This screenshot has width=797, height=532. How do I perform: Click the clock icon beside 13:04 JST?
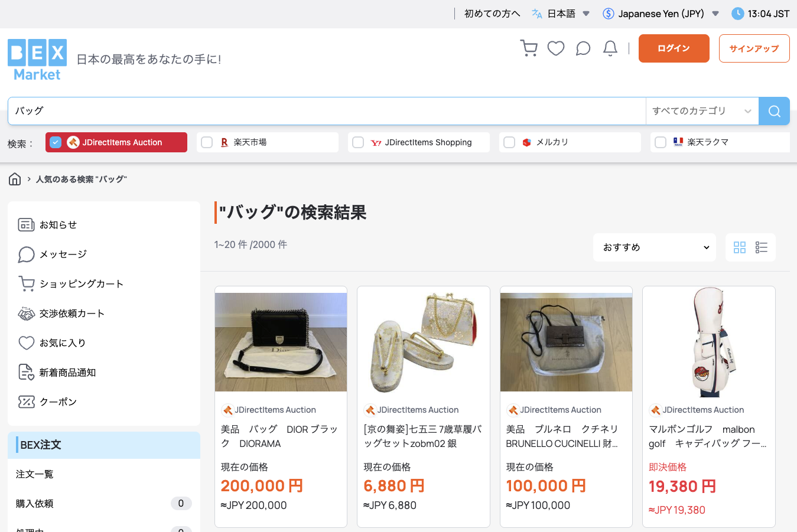(737, 14)
